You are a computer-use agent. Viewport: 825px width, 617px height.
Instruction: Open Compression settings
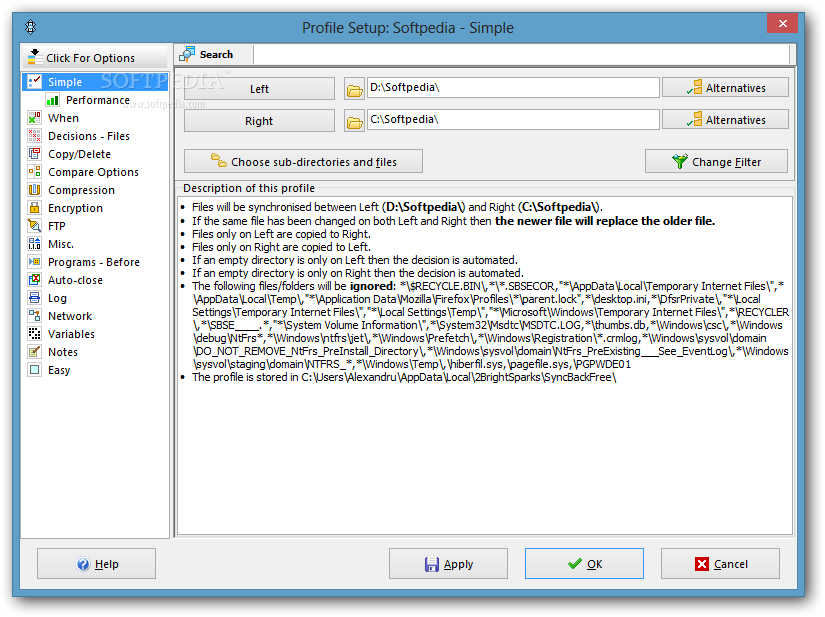pyautogui.click(x=81, y=190)
